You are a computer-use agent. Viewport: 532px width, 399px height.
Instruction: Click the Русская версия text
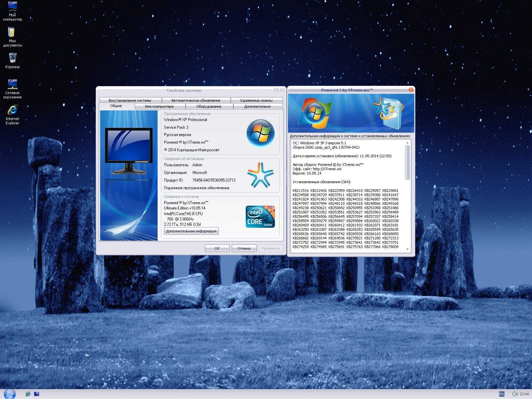coord(177,135)
